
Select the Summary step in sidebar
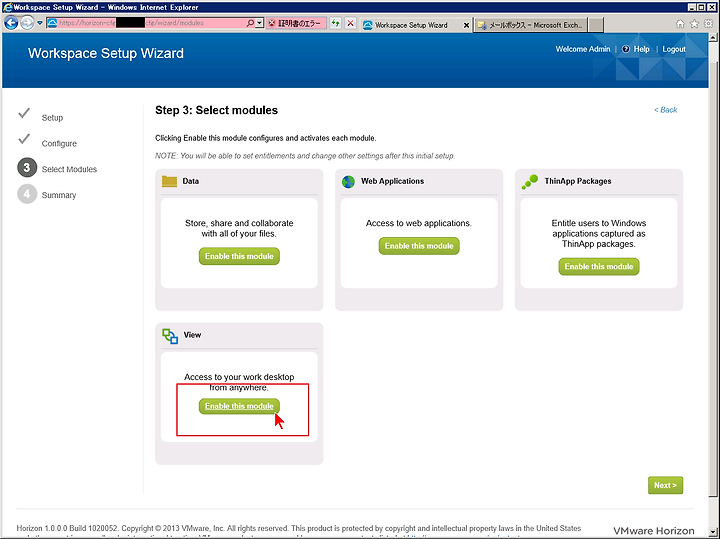tap(59, 195)
